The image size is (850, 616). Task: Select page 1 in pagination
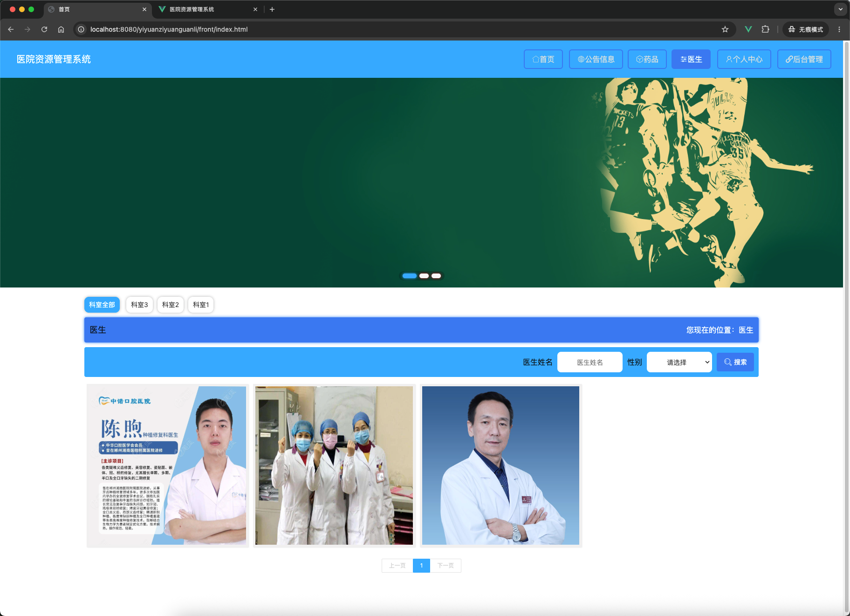421,566
